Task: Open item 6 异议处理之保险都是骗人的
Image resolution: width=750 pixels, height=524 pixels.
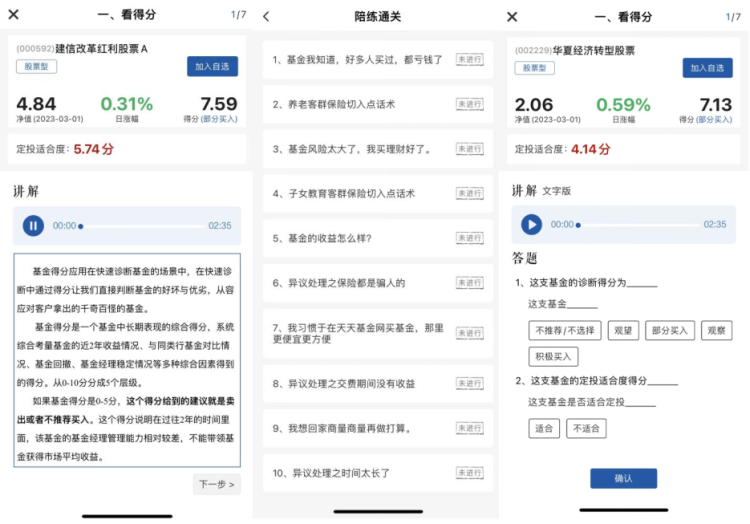Action: pos(377,283)
